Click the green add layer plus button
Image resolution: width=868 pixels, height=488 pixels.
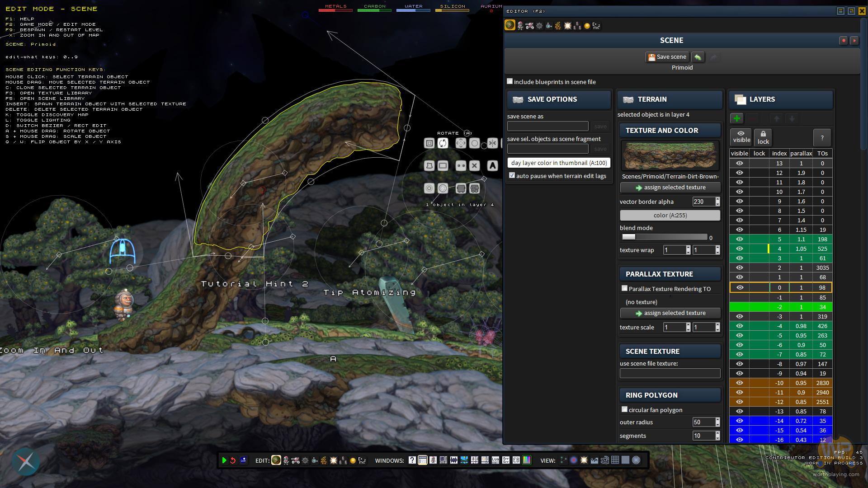(736, 118)
